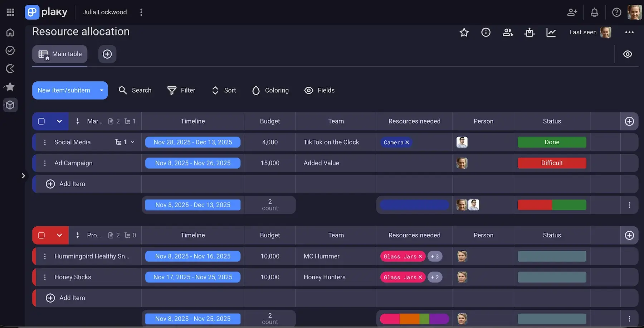Open the recent activity sidebar icon
This screenshot has width=644, height=328.
pyautogui.click(x=10, y=69)
